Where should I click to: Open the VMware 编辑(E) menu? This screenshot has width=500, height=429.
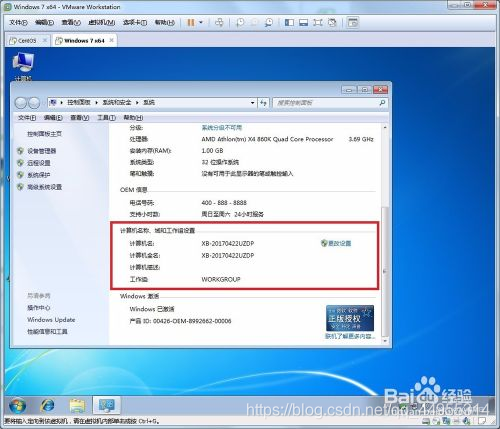click(x=44, y=23)
